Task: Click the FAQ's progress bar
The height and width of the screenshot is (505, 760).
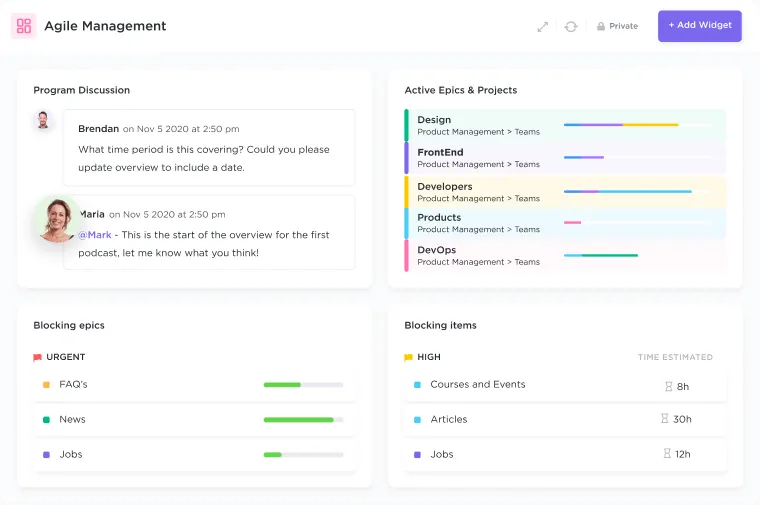Action: tap(303, 385)
